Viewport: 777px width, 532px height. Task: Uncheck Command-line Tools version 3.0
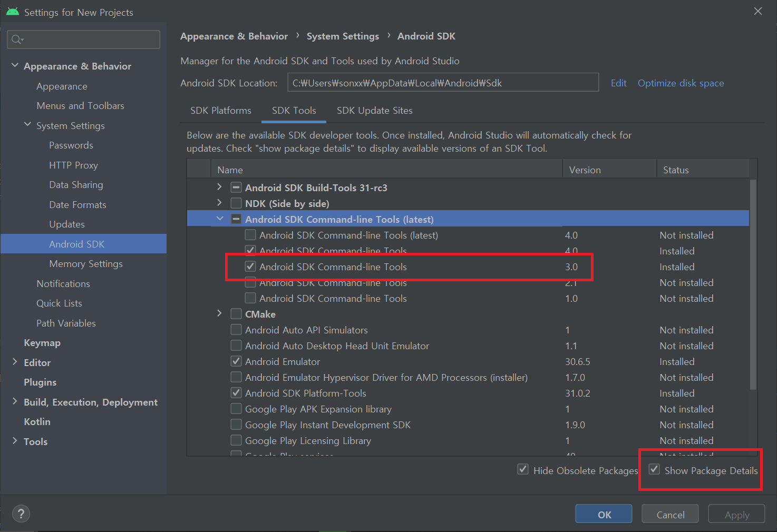[x=250, y=267]
